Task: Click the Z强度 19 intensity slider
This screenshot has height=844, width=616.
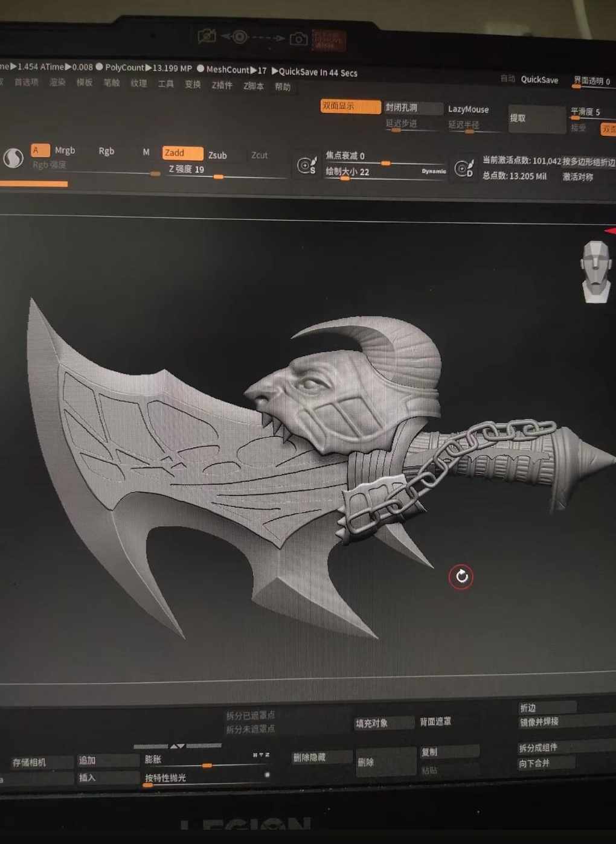Action: pos(226,170)
